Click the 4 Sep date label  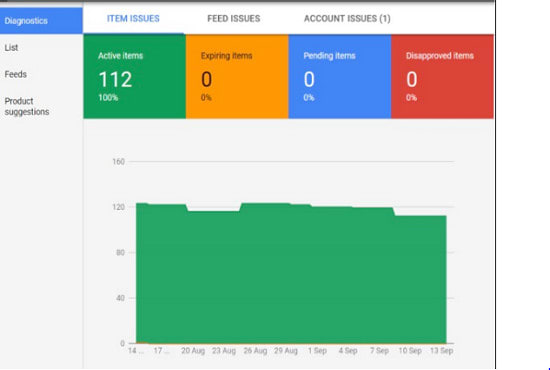pyautogui.click(x=348, y=351)
